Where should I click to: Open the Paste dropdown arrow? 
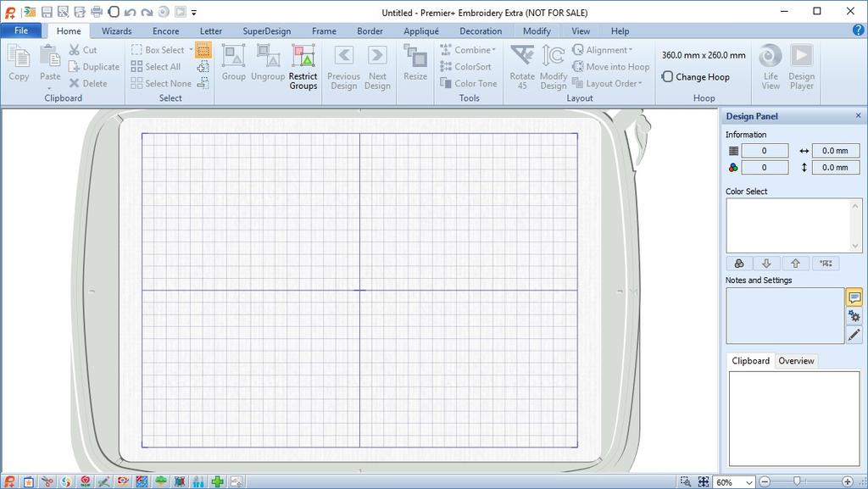pos(50,88)
